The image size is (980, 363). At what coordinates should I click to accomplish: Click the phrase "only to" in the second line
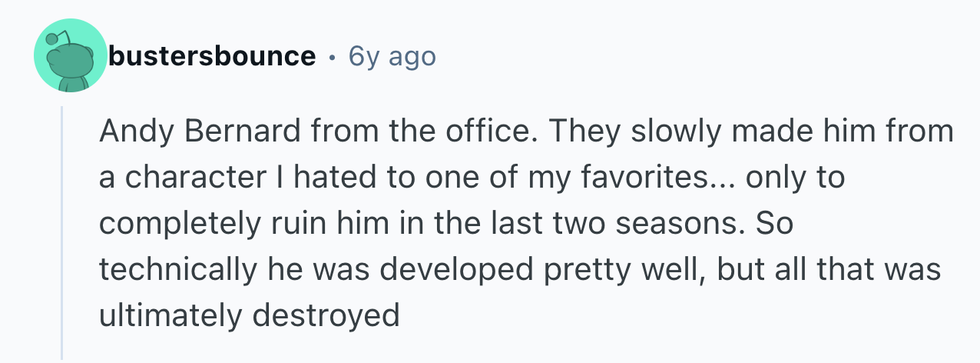coord(794,178)
